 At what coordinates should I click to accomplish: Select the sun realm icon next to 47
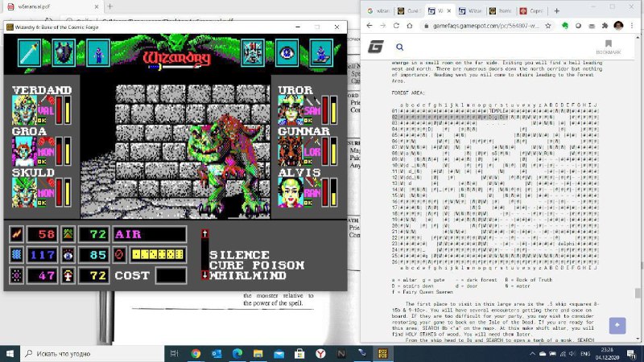pyautogui.click(x=16, y=275)
